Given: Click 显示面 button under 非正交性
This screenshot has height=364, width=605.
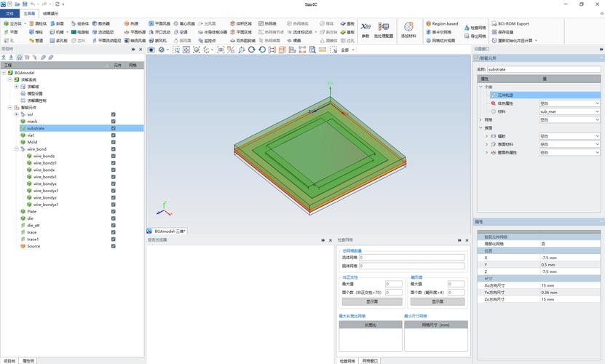Looking at the screenshot, I should point(372,301).
